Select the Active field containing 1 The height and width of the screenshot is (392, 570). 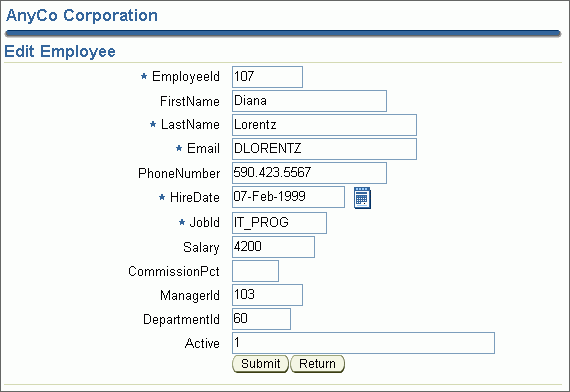pos(363,343)
